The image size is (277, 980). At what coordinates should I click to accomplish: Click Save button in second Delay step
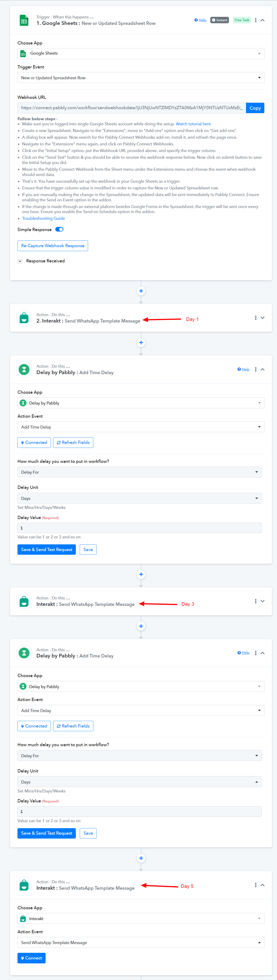[88, 833]
